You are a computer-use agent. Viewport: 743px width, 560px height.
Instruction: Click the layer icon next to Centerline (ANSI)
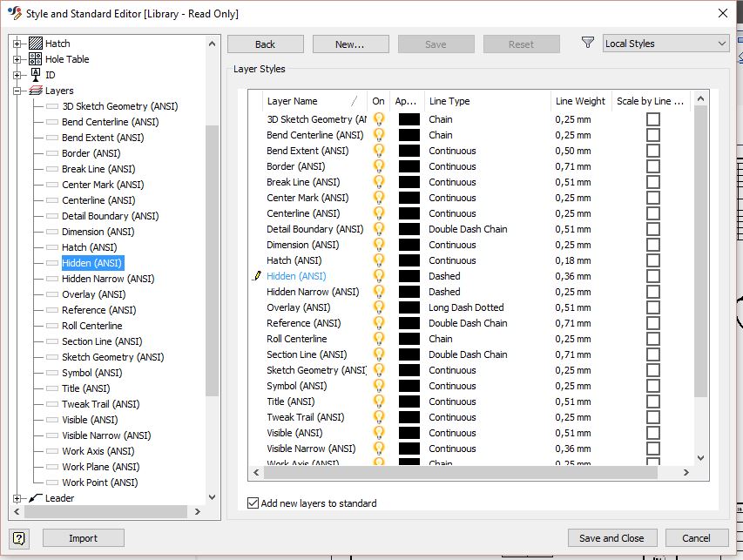(x=52, y=199)
